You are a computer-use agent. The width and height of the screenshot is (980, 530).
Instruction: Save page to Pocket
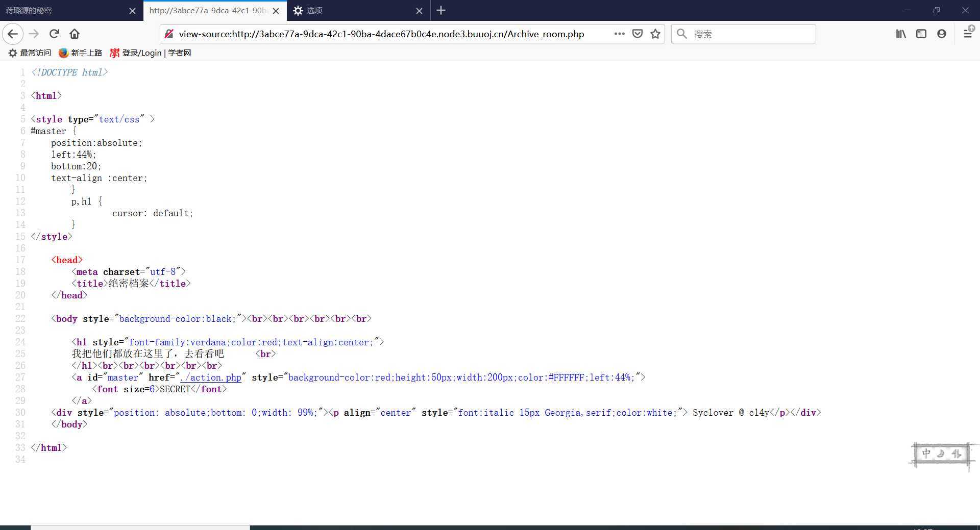[x=638, y=34]
